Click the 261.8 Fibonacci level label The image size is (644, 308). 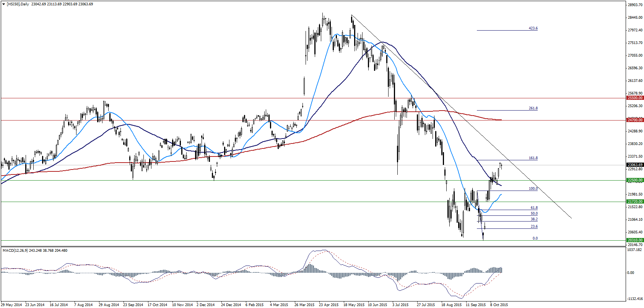point(533,108)
